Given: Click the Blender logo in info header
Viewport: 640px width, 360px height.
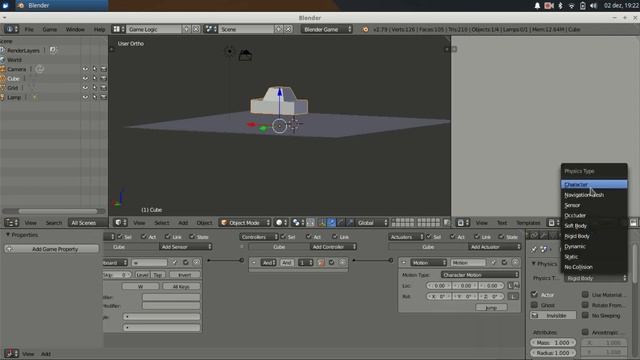Looking at the screenshot, I should tap(365, 29).
